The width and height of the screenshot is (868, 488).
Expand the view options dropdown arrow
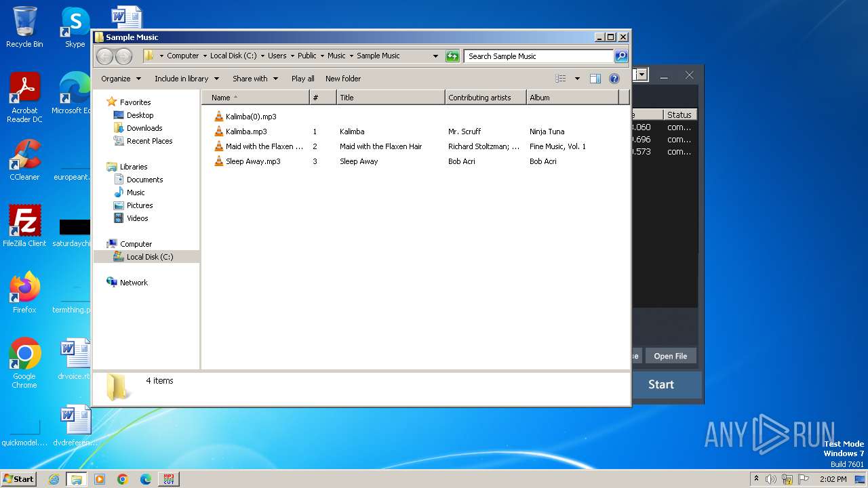point(577,79)
